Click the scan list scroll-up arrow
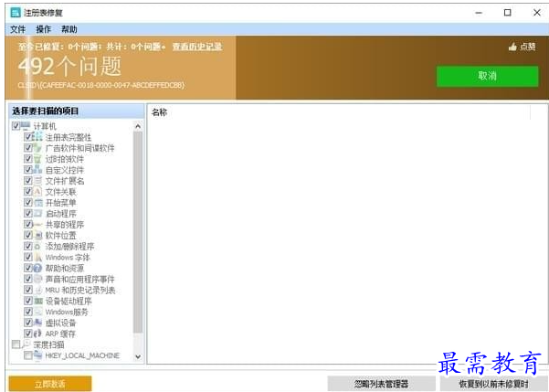Screen dimensions: 549x392 (138, 126)
